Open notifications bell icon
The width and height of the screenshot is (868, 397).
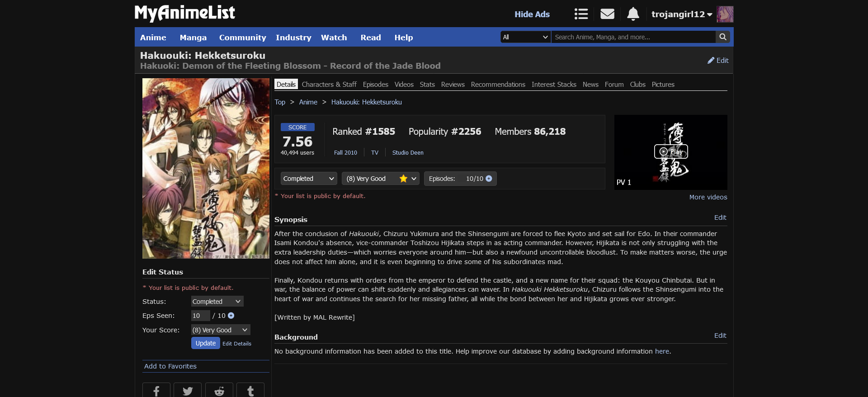pyautogui.click(x=633, y=14)
